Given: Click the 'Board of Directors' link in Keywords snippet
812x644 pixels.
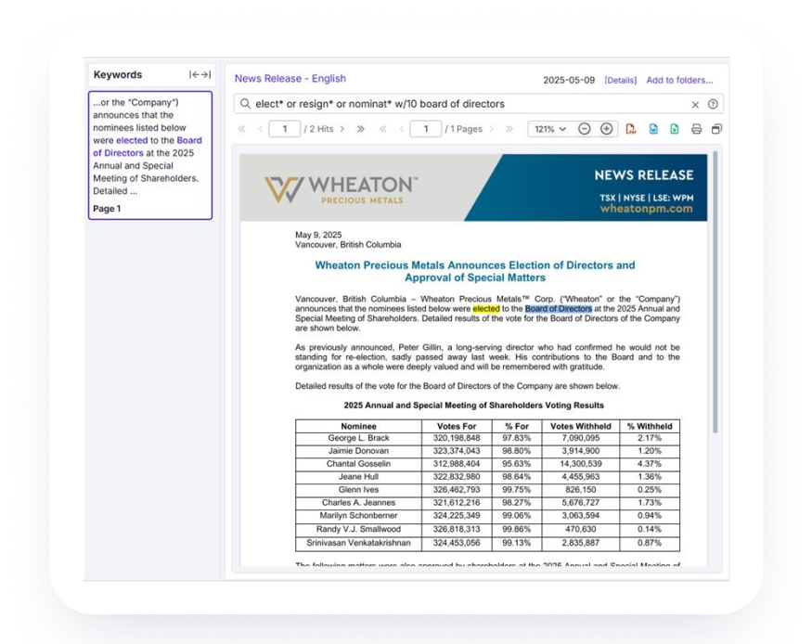Looking at the screenshot, I should (x=148, y=147).
